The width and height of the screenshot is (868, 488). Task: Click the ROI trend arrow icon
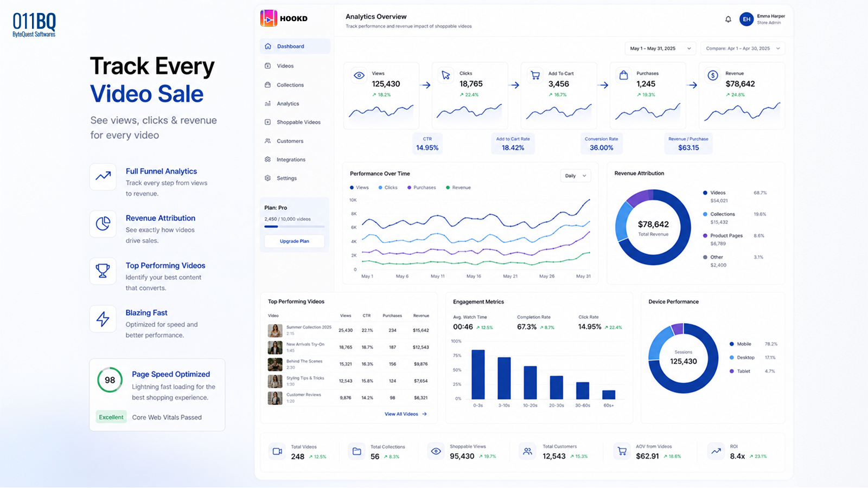716,451
